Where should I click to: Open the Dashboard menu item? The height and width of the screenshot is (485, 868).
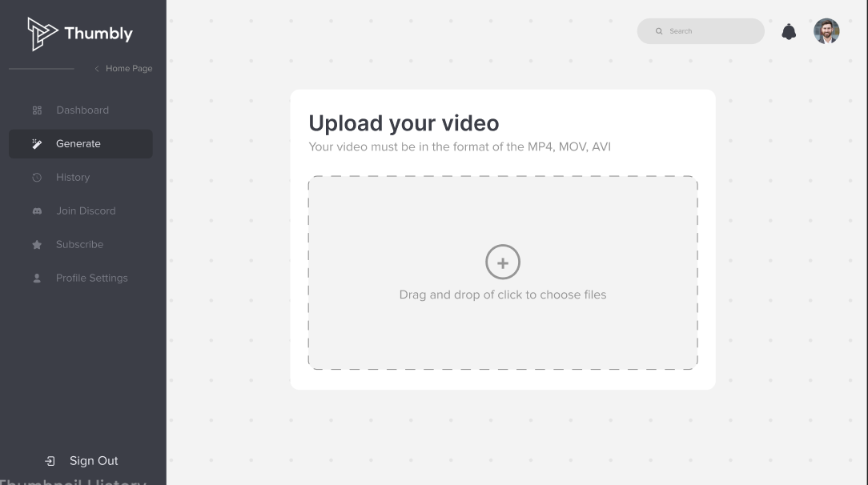pyautogui.click(x=81, y=110)
